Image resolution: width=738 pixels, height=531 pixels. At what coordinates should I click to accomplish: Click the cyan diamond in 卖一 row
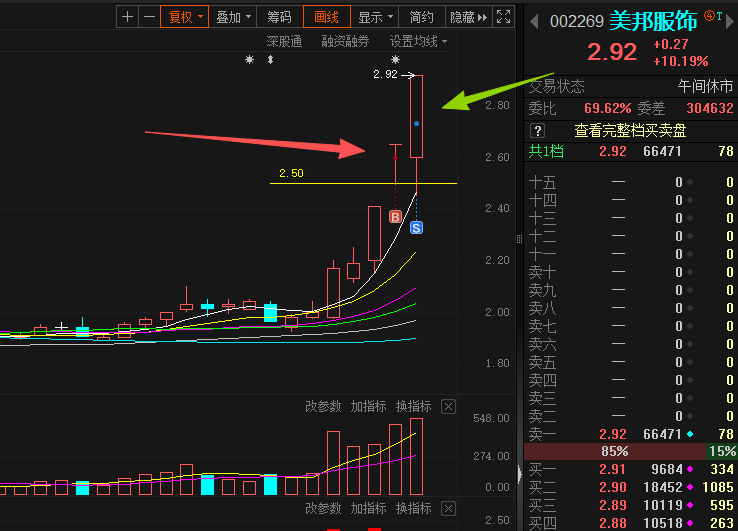(x=690, y=434)
